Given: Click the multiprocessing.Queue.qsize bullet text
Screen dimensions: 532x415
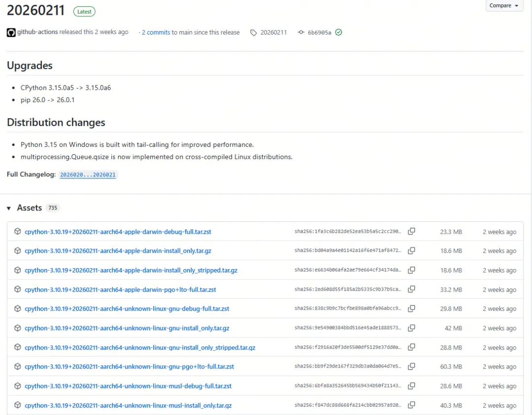Looking at the screenshot, I should coord(157,157).
